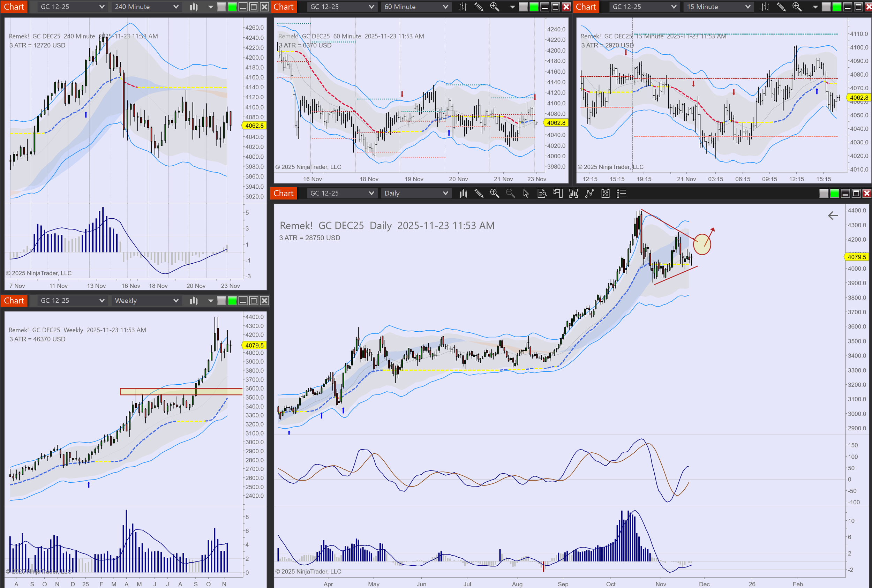Open GC 12-25 instrument dropdown on 60 Minute chart

[x=341, y=7]
